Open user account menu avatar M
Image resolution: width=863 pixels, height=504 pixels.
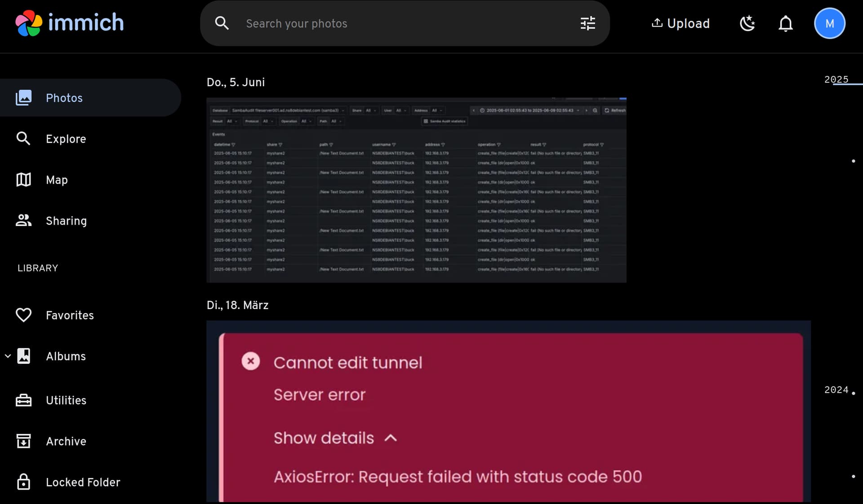[829, 23]
